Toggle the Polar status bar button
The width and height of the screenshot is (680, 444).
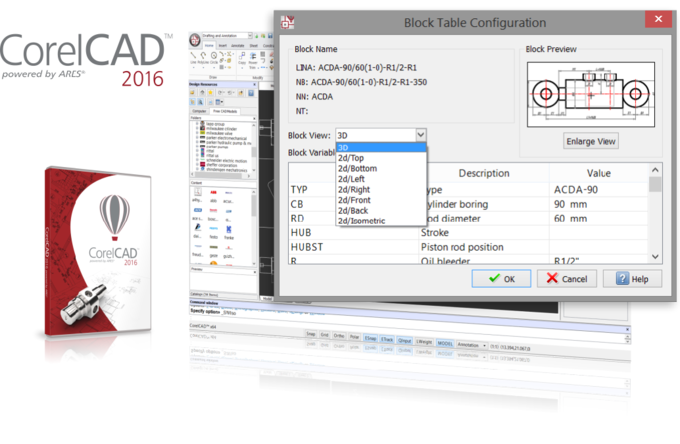point(354,336)
